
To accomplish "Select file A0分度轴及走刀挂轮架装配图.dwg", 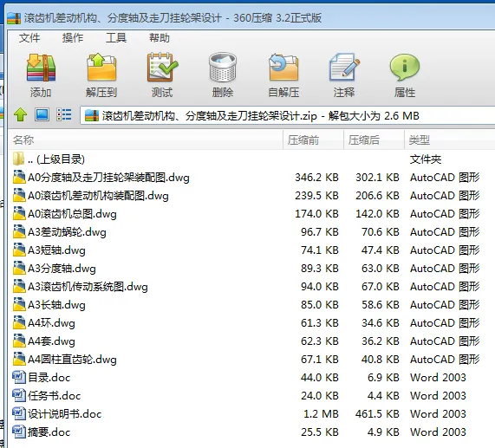I will pos(108,178).
